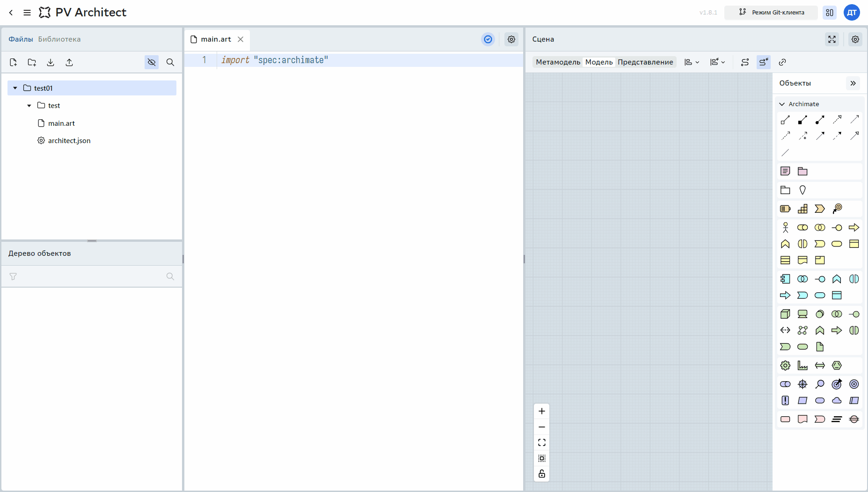Select the green Device element

click(802, 314)
